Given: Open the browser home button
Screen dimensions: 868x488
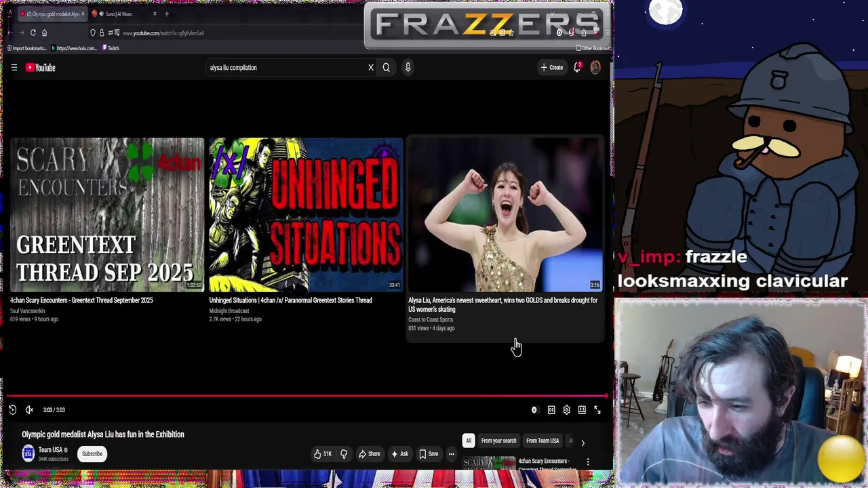Looking at the screenshot, I should point(44,33).
